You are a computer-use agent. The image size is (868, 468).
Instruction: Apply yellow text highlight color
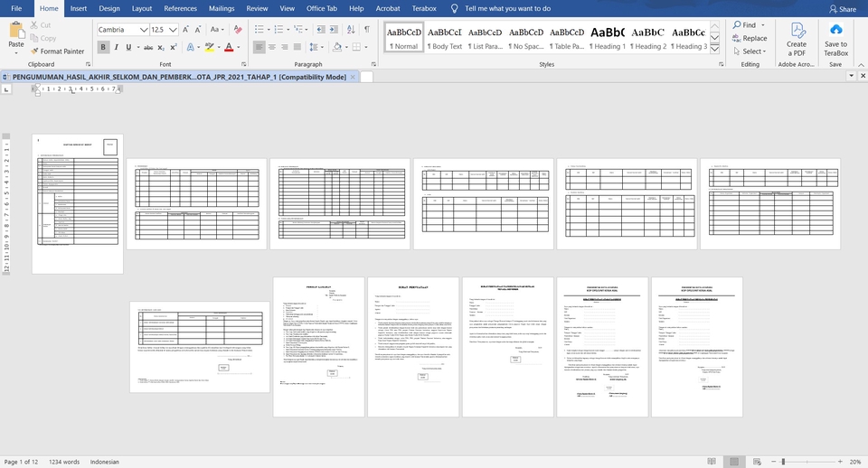[x=209, y=48]
